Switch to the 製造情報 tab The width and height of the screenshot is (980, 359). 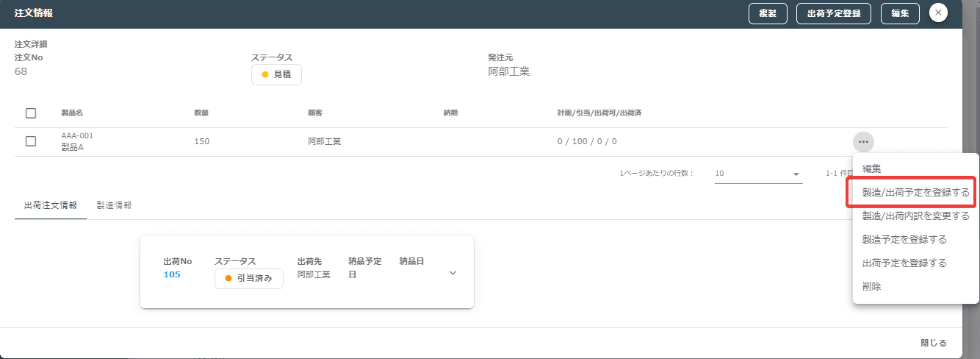(x=115, y=205)
